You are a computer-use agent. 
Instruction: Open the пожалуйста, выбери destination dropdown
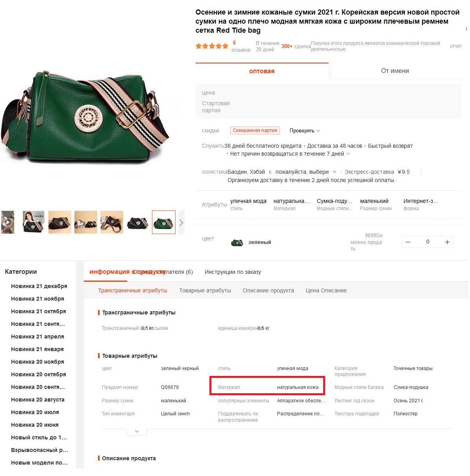[x=306, y=172]
